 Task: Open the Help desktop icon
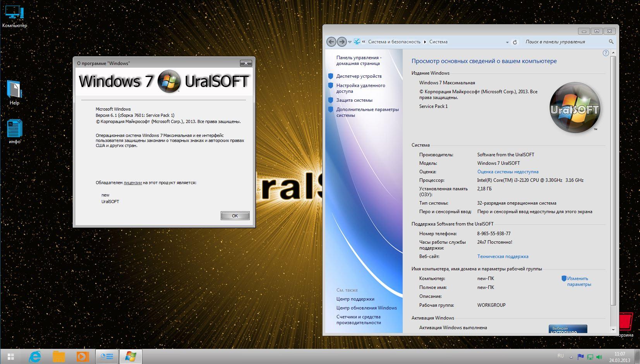coord(14,93)
